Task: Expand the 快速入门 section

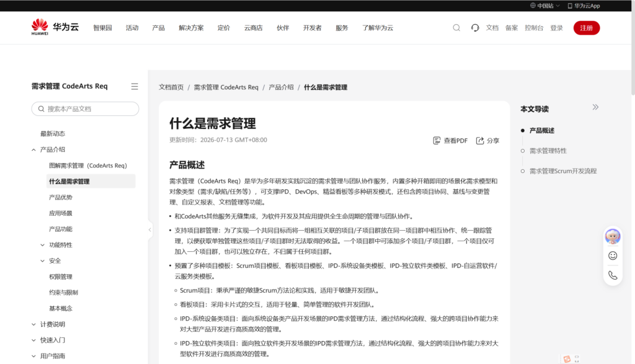Action: point(33,340)
